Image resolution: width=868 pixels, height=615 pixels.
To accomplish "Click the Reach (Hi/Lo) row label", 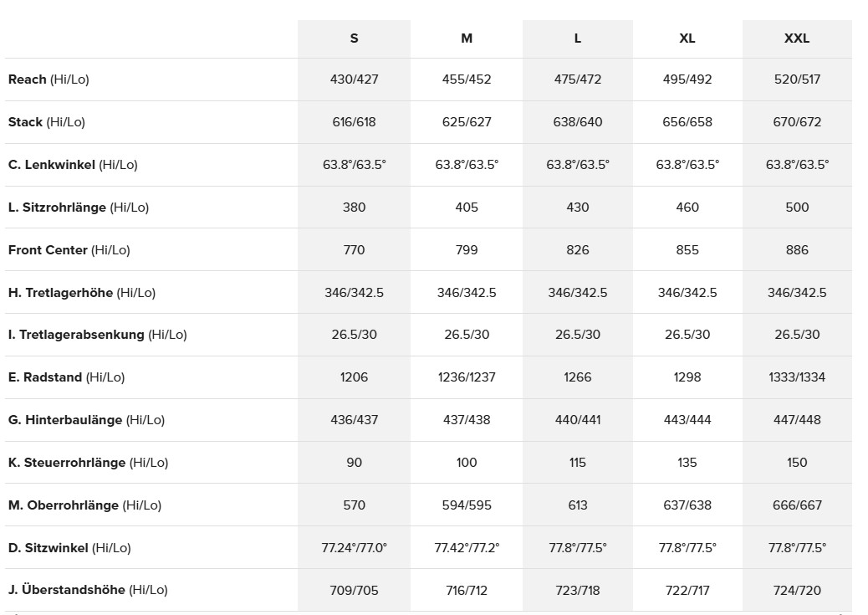I will coord(49,79).
